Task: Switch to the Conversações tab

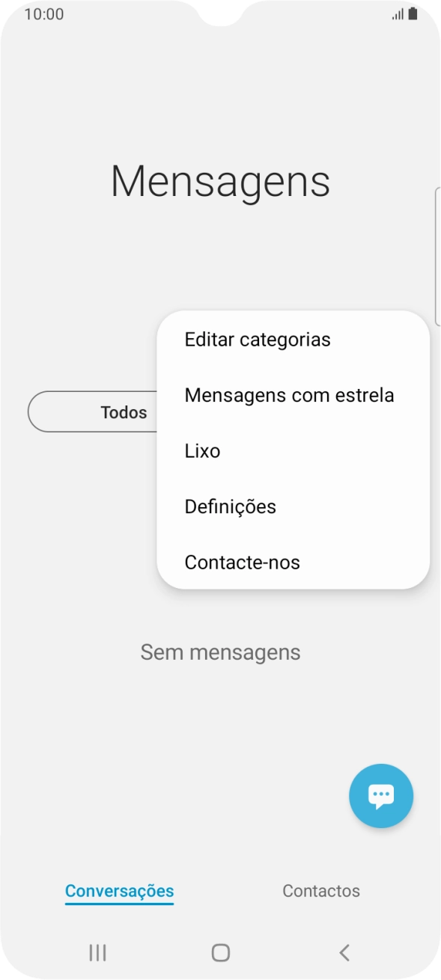Action: point(119,890)
